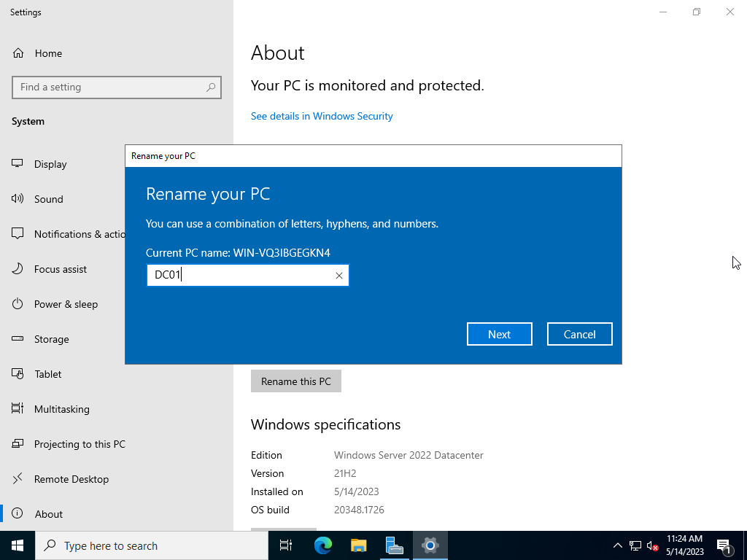
Task: Open Remote Desktop settings
Action: [71, 479]
